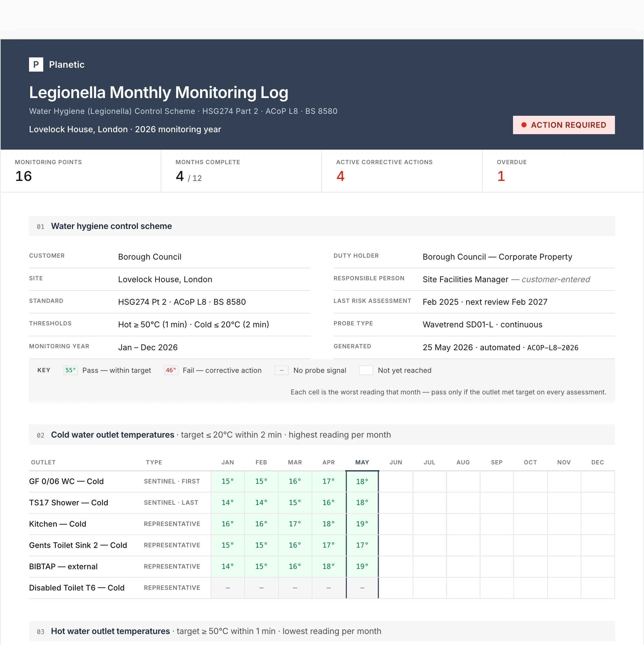
Task: Click the MAY column header
Action: pyautogui.click(x=362, y=462)
